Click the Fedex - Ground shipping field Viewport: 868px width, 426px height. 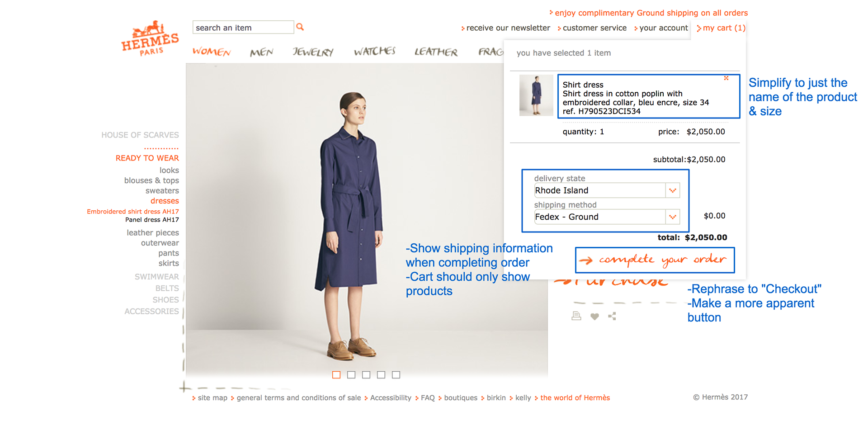(599, 217)
